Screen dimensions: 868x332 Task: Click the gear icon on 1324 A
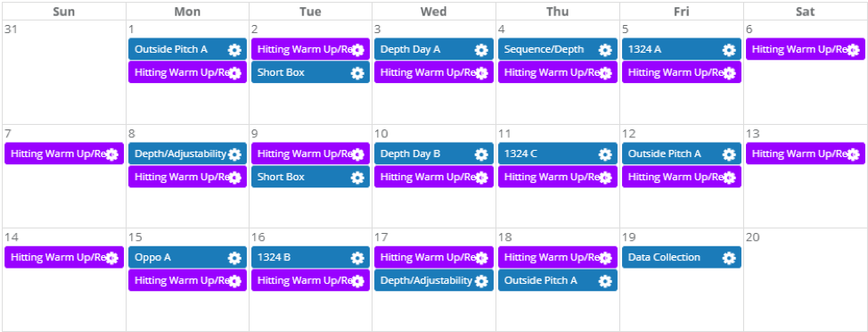pos(729,50)
